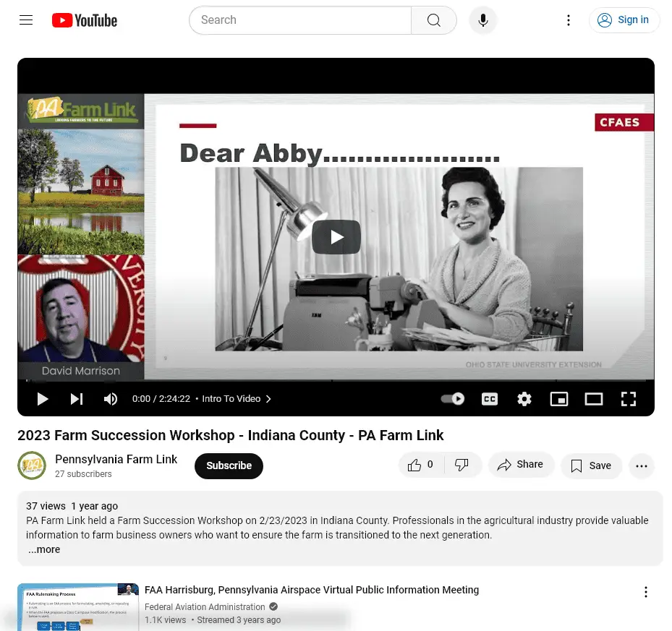This screenshot has width=672, height=631.
Task: Open more actions menu beside Save
Action: point(642,466)
